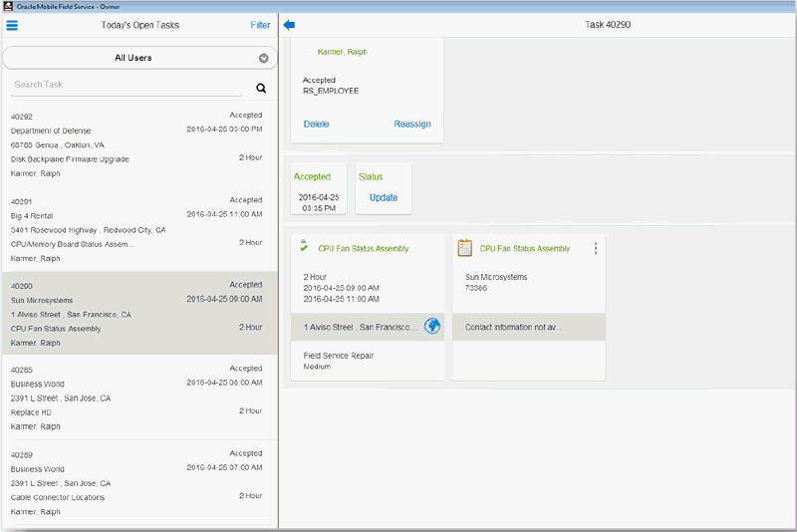Screen dimensions: 797x532
Task: Click CPU/Memory Board Status Assem... text
Action: [73, 244]
